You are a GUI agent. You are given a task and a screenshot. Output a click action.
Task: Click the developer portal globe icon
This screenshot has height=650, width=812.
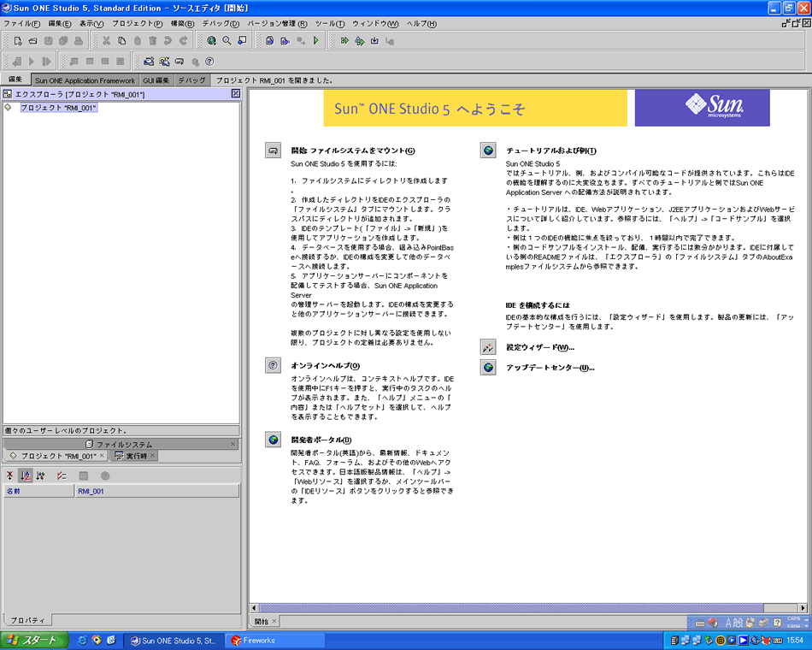(x=274, y=440)
